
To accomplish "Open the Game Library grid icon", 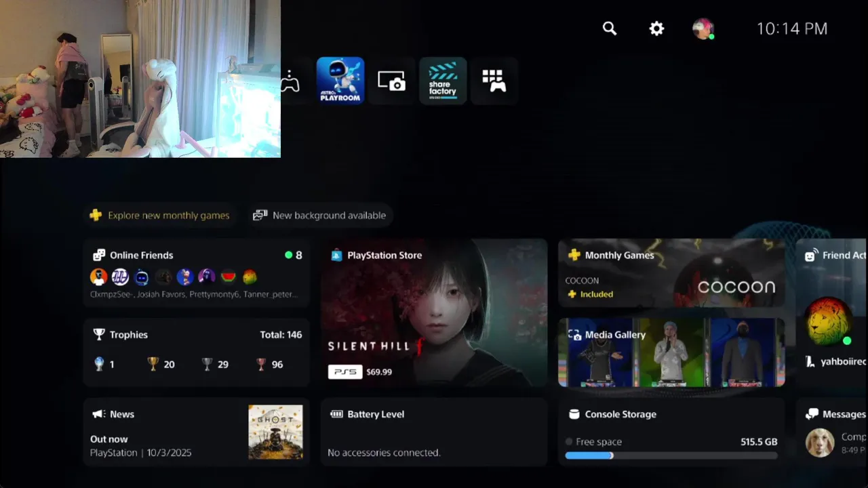I will [x=494, y=81].
